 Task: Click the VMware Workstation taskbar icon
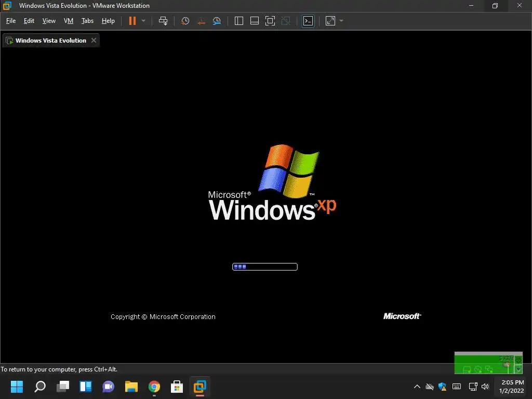click(200, 387)
